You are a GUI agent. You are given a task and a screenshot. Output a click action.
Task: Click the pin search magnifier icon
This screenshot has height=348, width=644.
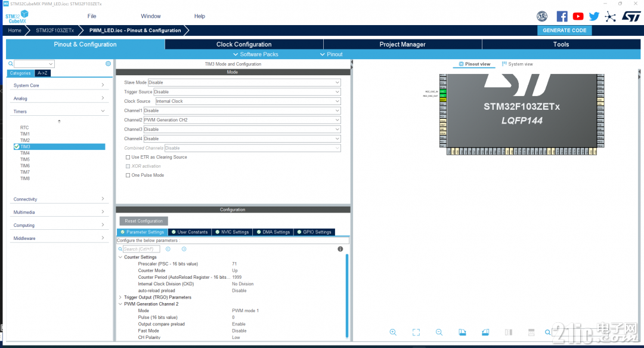coord(548,332)
